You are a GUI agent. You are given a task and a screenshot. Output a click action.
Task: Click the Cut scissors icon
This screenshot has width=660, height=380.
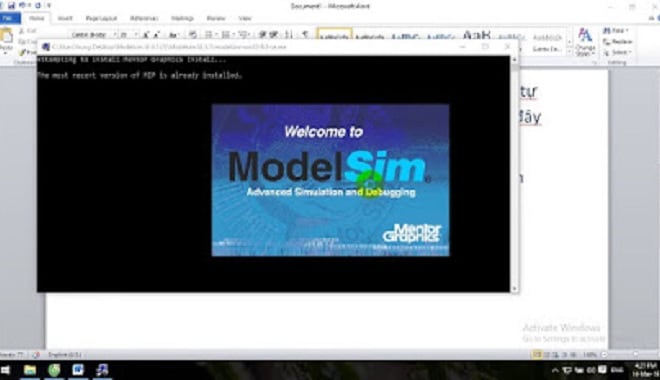click(21, 31)
